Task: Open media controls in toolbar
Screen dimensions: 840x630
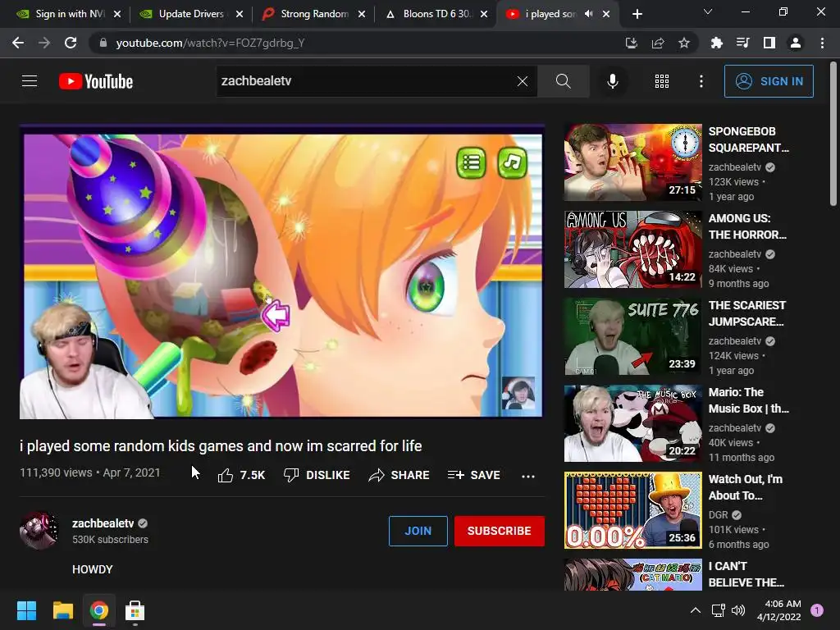Action: coord(742,43)
